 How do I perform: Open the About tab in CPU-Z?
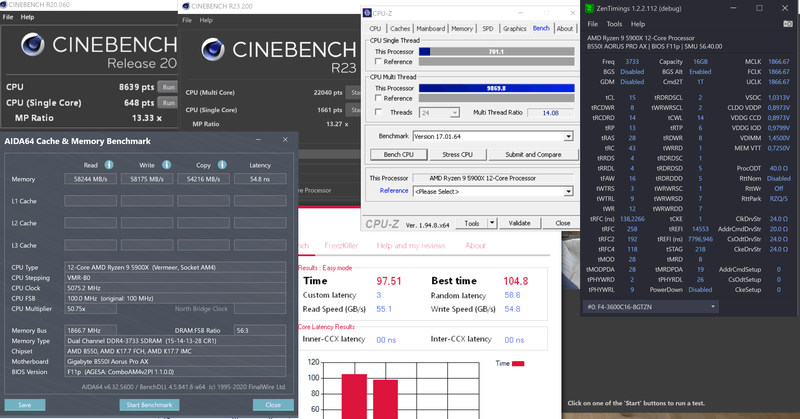[x=565, y=29]
